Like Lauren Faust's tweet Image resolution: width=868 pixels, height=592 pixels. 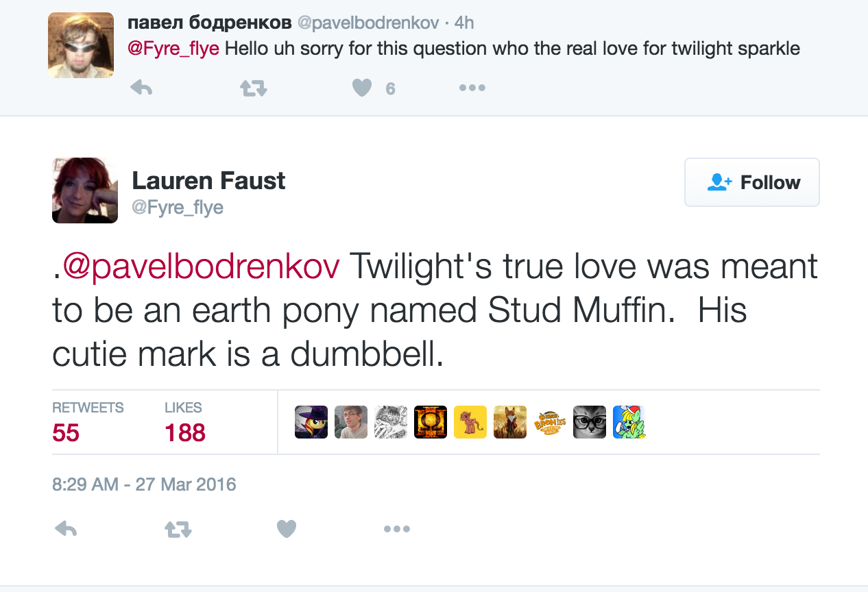(287, 528)
